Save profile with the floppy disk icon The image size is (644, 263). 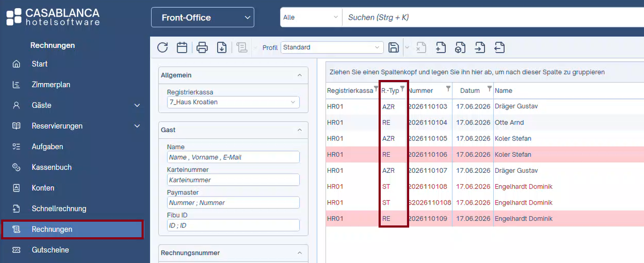coord(393,47)
